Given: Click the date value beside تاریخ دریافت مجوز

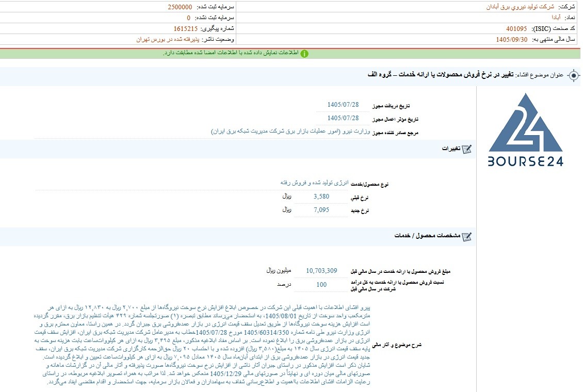Looking at the screenshot, I should (343, 105).
